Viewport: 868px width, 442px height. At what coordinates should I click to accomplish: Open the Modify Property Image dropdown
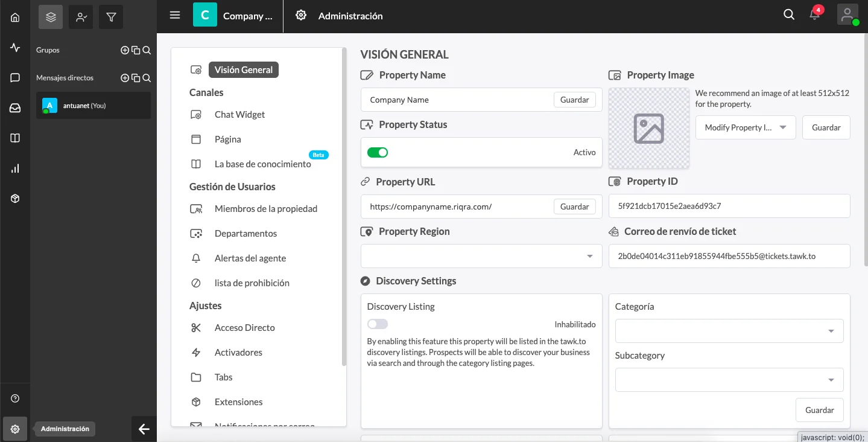click(746, 127)
